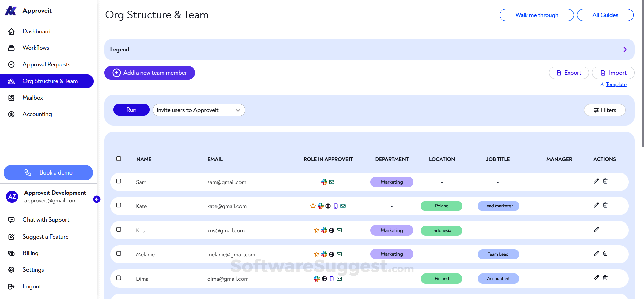Edit Dima's row with the pencil icon
The width and height of the screenshot is (644, 299).
pos(596,278)
